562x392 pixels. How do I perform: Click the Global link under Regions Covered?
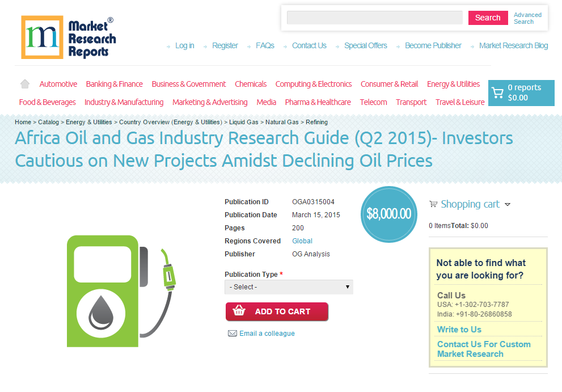[302, 241]
